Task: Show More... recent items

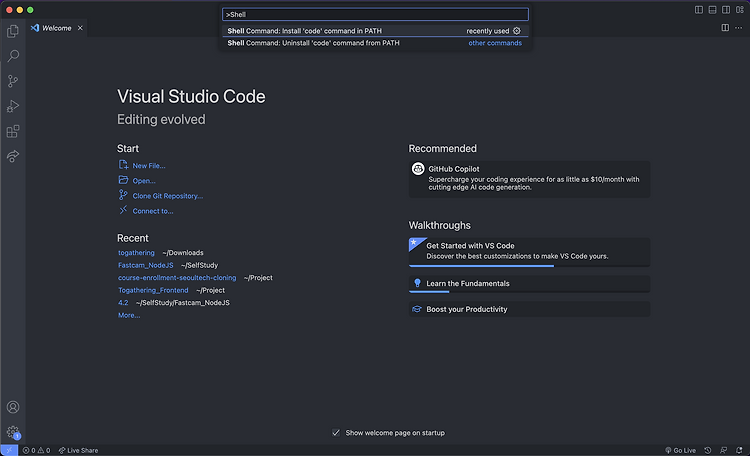Action: pyautogui.click(x=129, y=315)
